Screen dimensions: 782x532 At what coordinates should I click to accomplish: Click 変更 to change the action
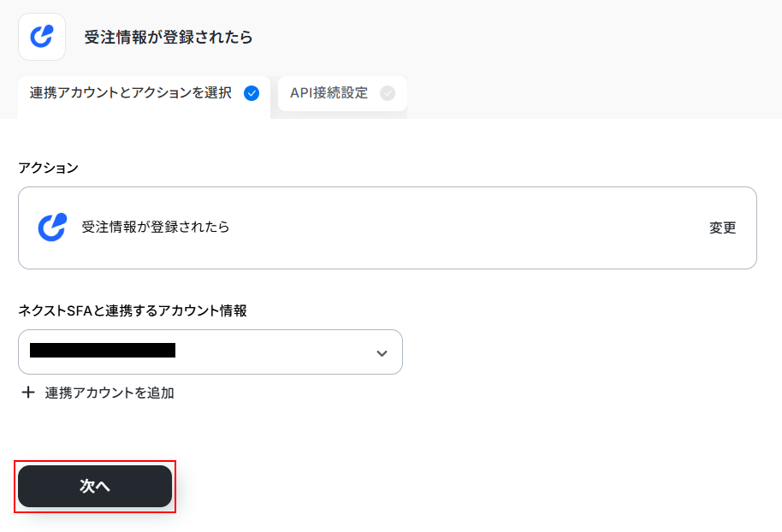[722, 228]
